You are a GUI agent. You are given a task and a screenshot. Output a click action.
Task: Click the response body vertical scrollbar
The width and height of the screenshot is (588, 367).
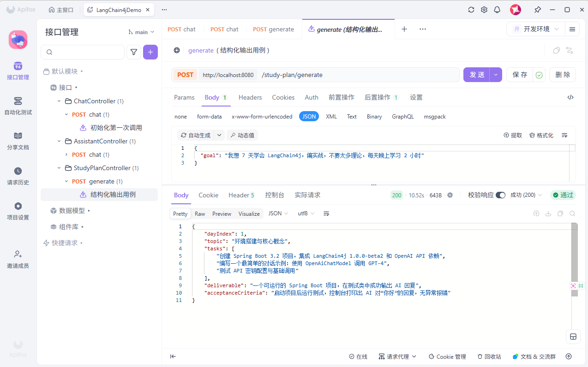tap(574, 260)
